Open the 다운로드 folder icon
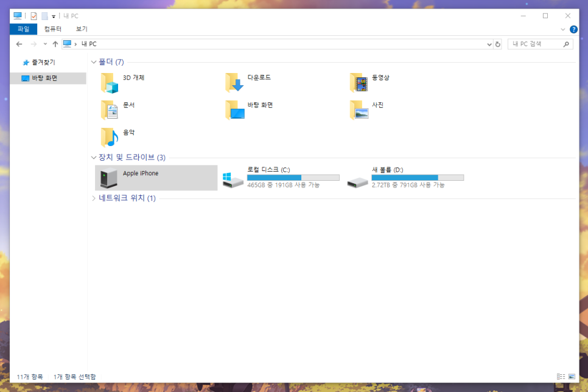This screenshot has width=588, height=392. coord(234,83)
